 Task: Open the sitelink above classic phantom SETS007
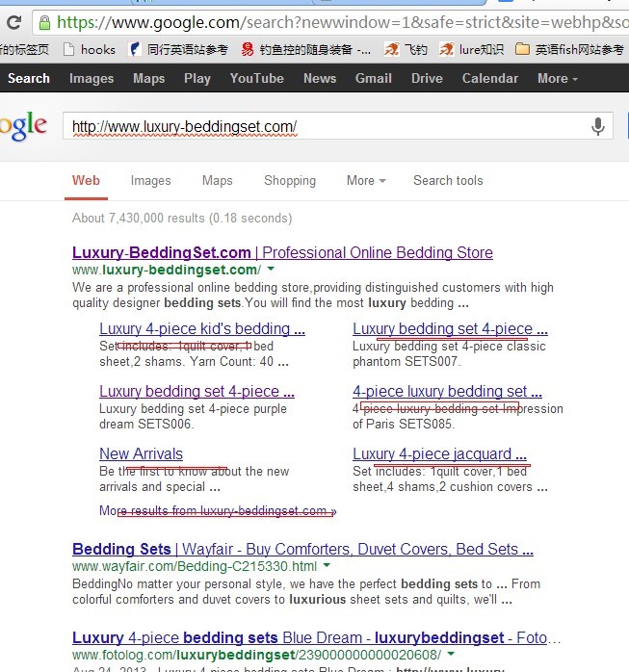450,328
